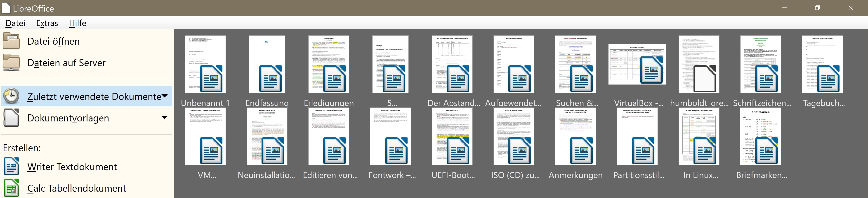The width and height of the screenshot is (868, 198).
Task: Click the Dokumentvorlagen template icon
Action: pyautogui.click(x=12, y=118)
